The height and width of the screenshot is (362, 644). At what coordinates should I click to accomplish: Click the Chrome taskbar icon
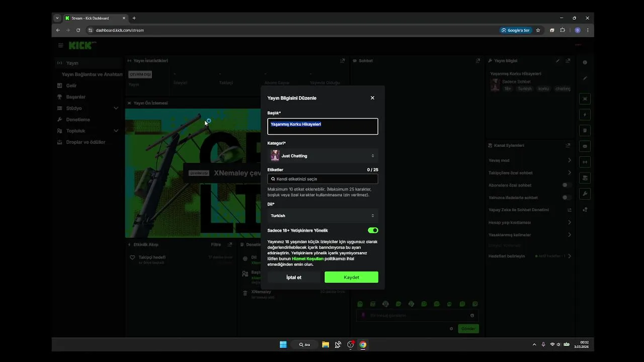click(363, 344)
